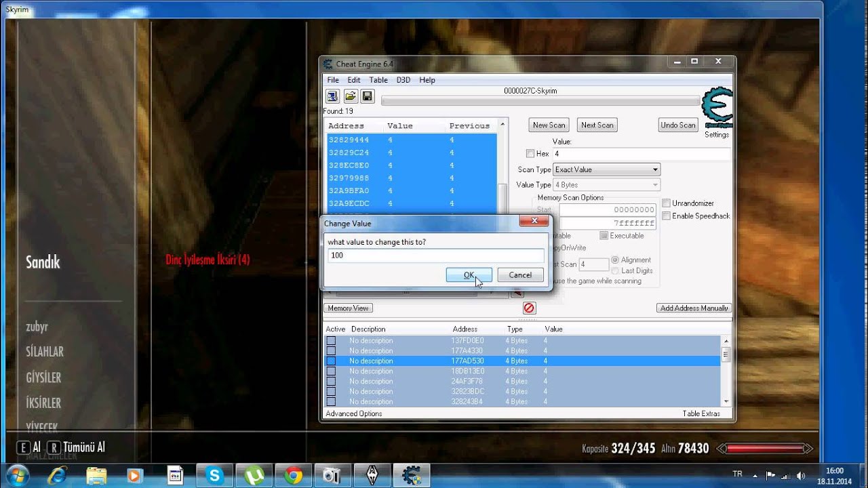Click the Cheat Engine logo above Settings
The height and width of the screenshot is (488, 868).
tap(717, 107)
